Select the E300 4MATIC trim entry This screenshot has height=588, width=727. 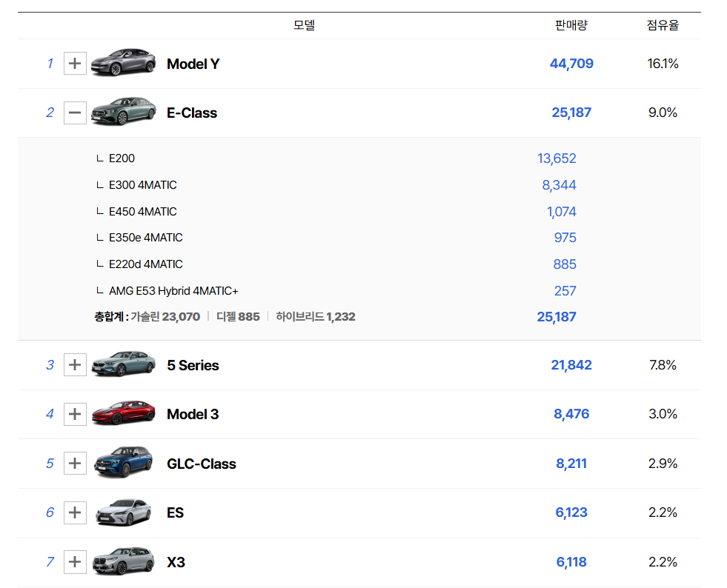(x=142, y=185)
